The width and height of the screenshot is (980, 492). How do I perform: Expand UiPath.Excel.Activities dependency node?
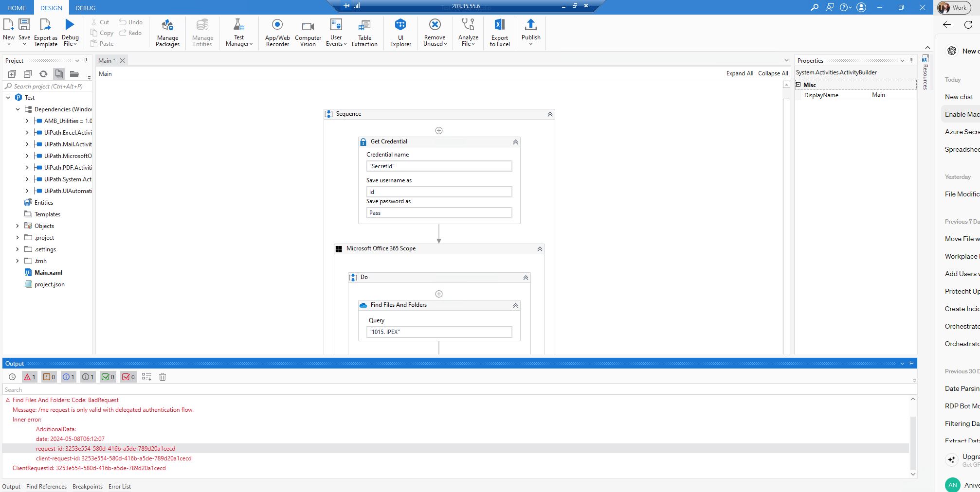(27, 133)
